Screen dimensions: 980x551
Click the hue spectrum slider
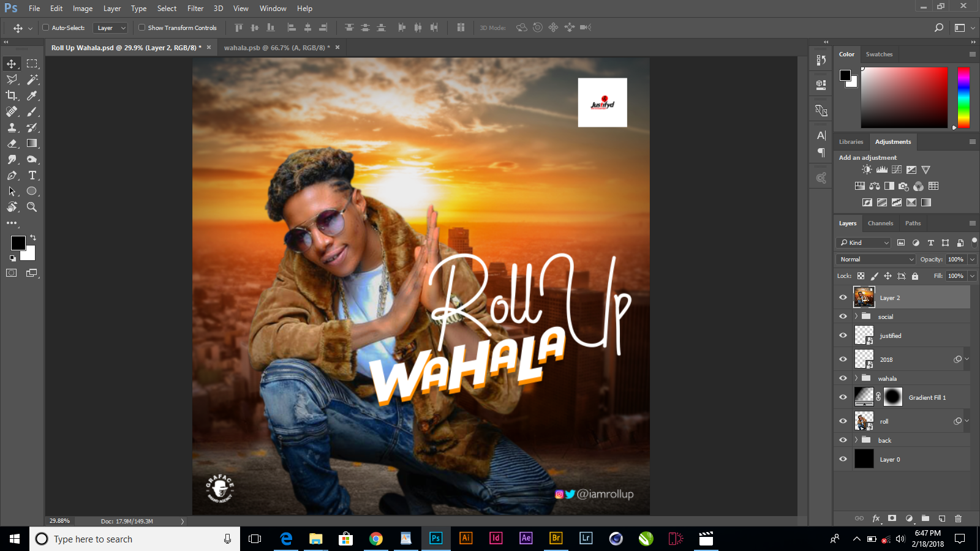click(x=963, y=98)
